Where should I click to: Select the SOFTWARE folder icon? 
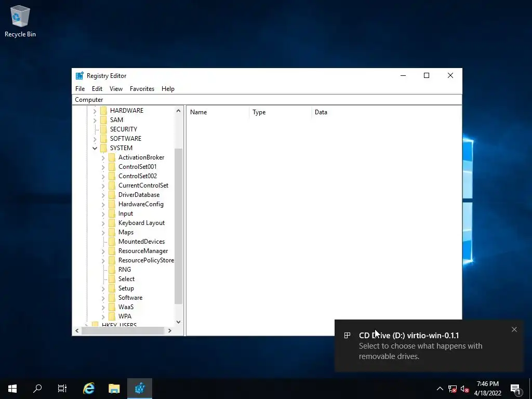(x=104, y=138)
